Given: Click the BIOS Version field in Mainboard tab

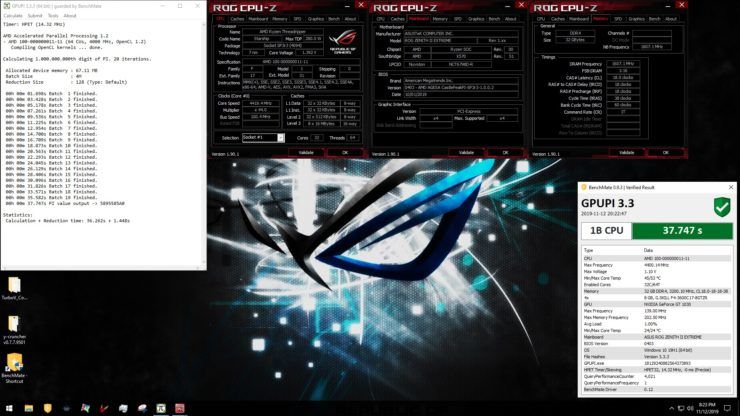Looking at the screenshot, I should (461, 87).
